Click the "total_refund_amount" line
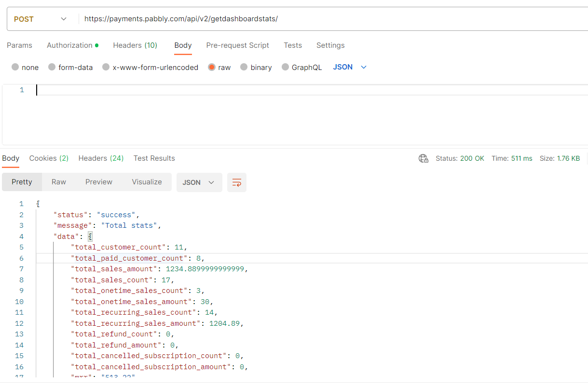The image size is (588, 389). [x=125, y=345]
